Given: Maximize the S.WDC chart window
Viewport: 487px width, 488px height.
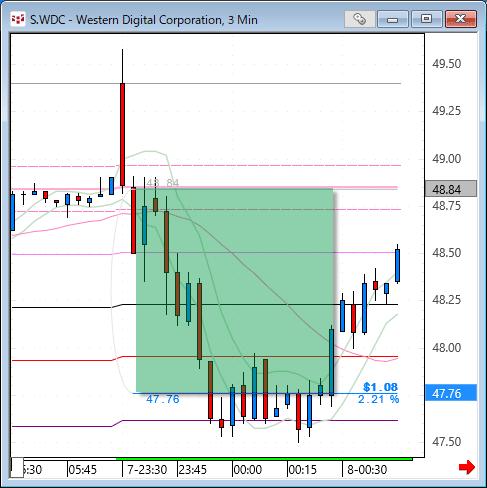Looking at the screenshot, I should point(426,19).
